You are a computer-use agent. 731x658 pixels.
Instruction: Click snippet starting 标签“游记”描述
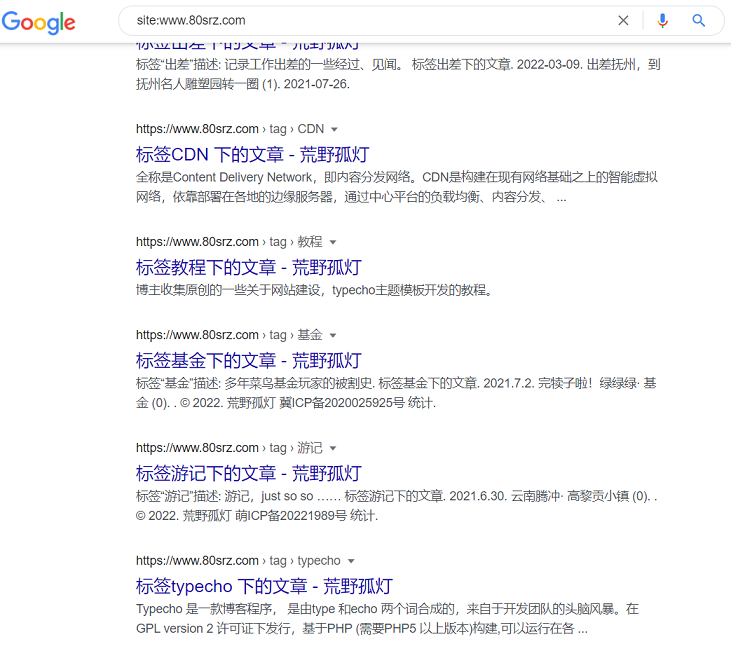pyautogui.click(x=397, y=506)
